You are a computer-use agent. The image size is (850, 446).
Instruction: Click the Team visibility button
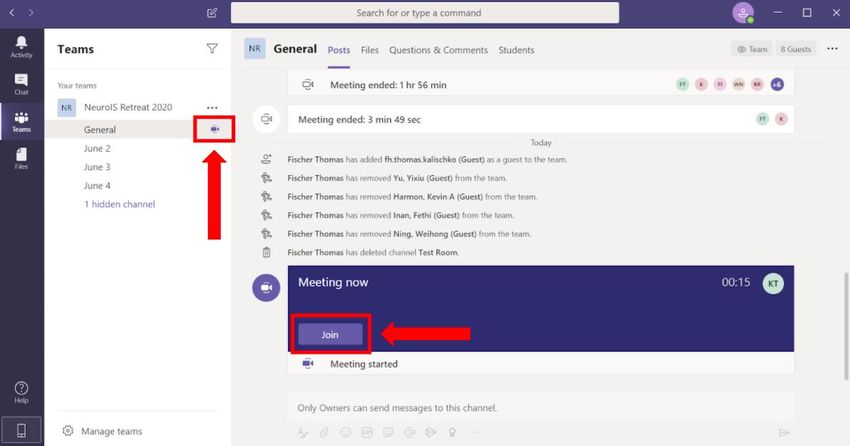752,49
